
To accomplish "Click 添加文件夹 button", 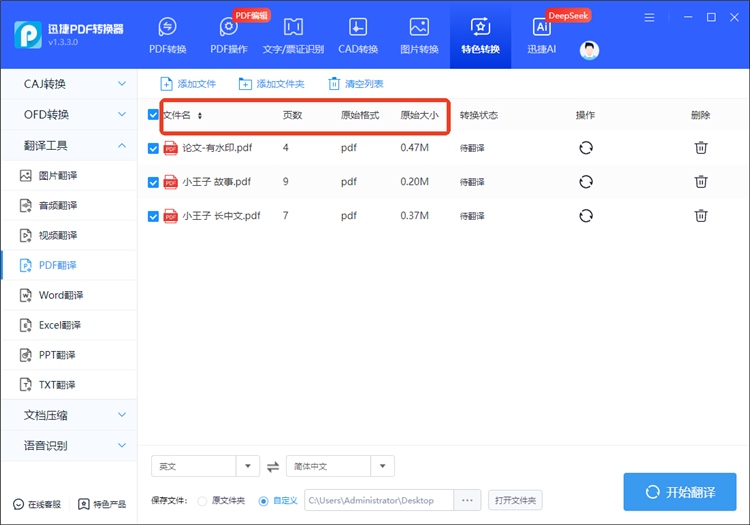I will [x=271, y=84].
